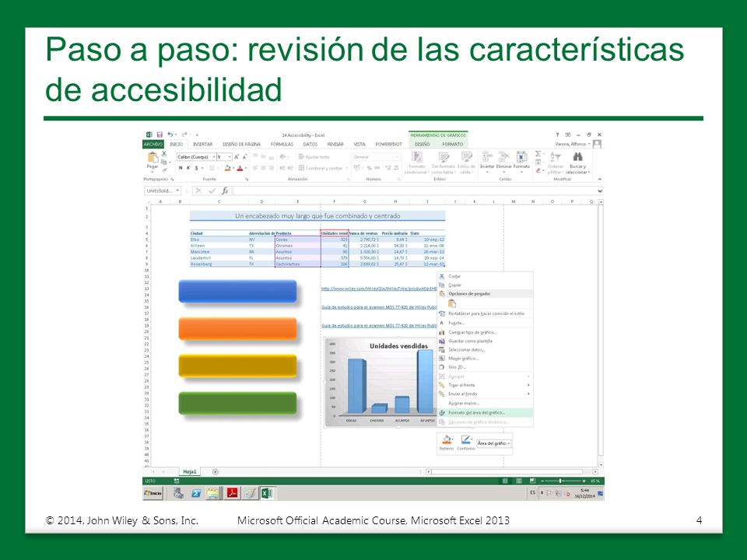This screenshot has width=747, height=560.
Task: Switch to DISEÑO DE PÁGINA tab
Action: click(241, 144)
